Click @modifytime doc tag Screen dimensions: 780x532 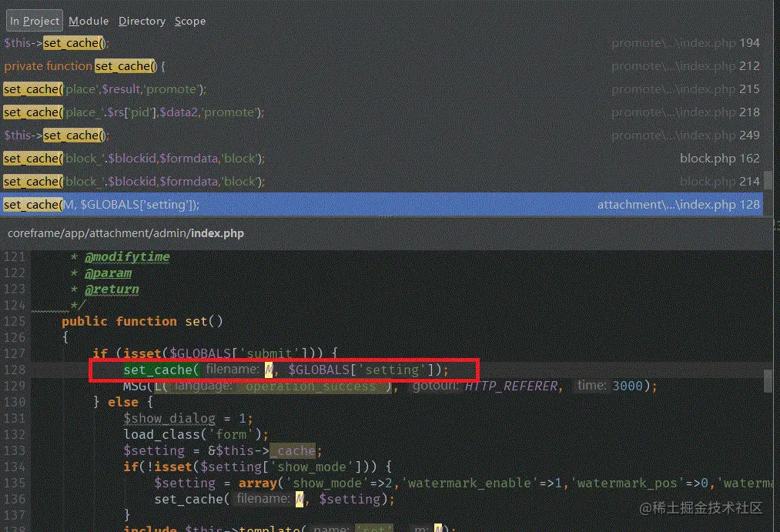(127, 257)
